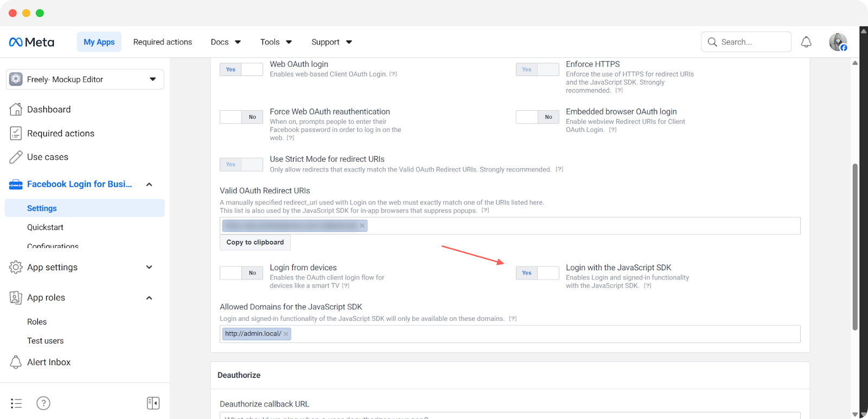Open the Freely- Mockup Editor app dropdown
Screen dimensions: 868x419
(85, 79)
